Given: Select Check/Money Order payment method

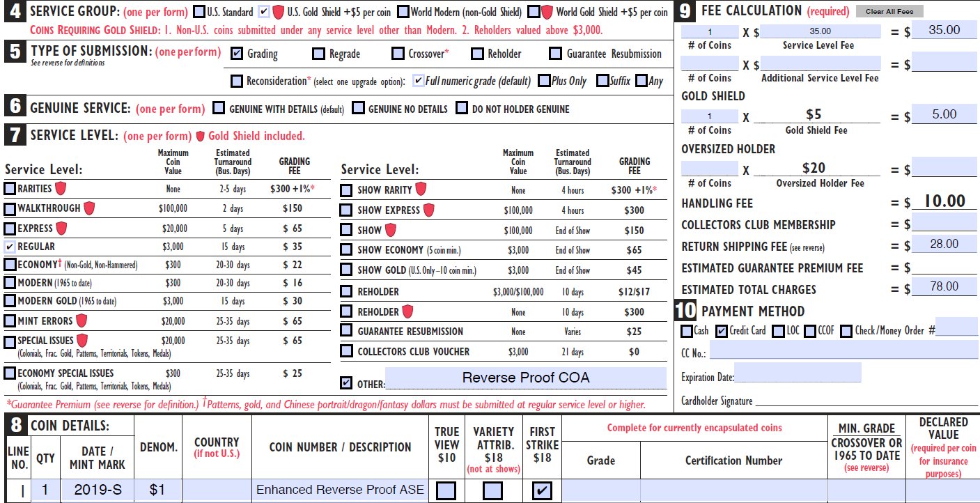Looking at the screenshot, I should [x=846, y=331].
